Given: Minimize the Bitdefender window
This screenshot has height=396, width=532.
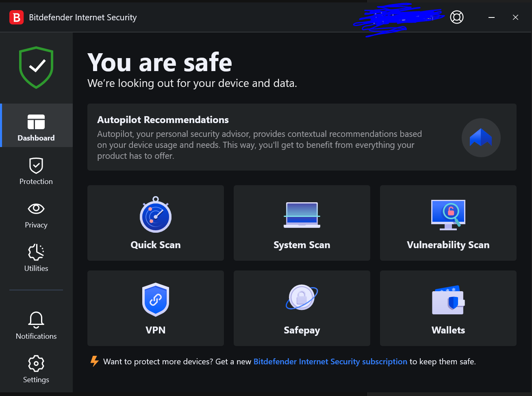Looking at the screenshot, I should pos(492,17).
